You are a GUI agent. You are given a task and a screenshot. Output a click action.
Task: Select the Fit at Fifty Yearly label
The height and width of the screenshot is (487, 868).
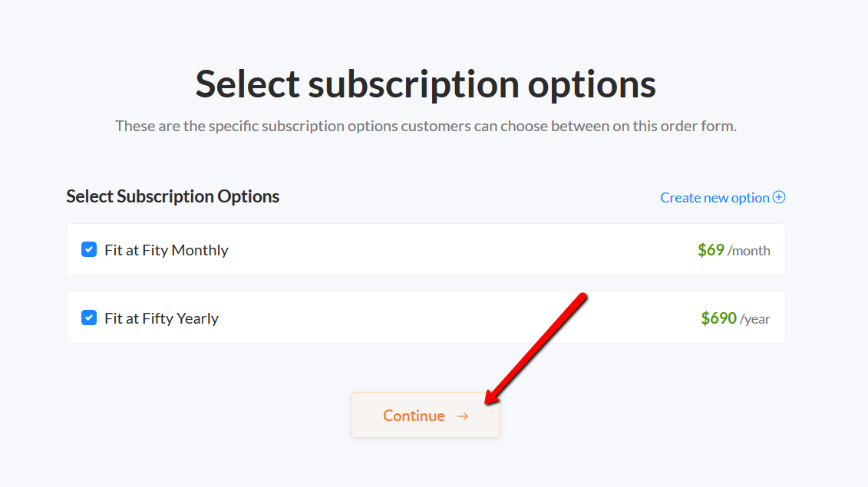(x=162, y=318)
